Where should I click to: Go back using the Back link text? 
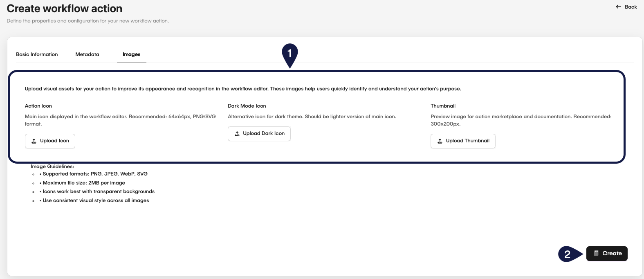click(631, 7)
